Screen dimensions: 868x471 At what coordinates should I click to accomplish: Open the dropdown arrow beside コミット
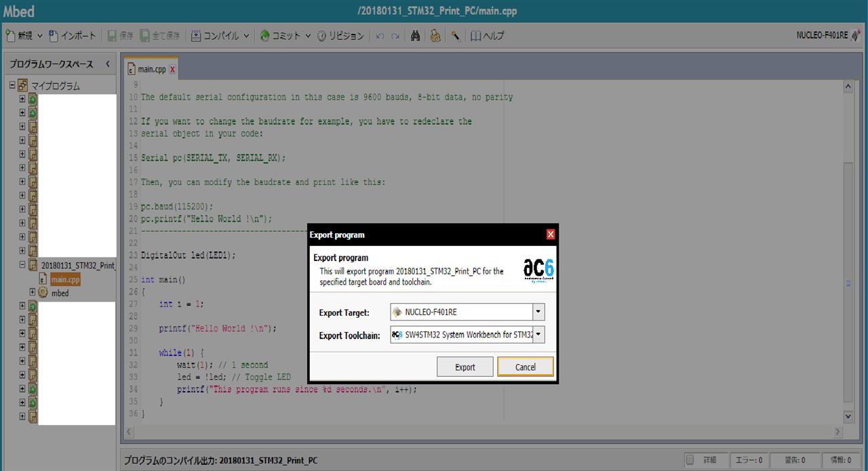[308, 36]
